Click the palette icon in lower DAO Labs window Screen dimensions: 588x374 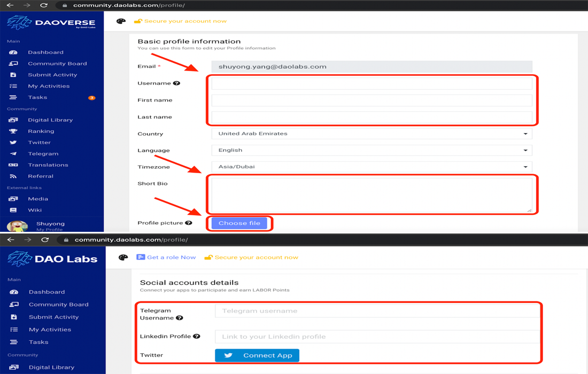tap(123, 258)
